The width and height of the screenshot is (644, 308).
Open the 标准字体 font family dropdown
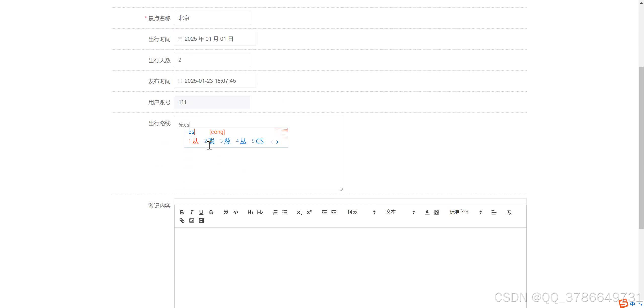pyautogui.click(x=466, y=212)
